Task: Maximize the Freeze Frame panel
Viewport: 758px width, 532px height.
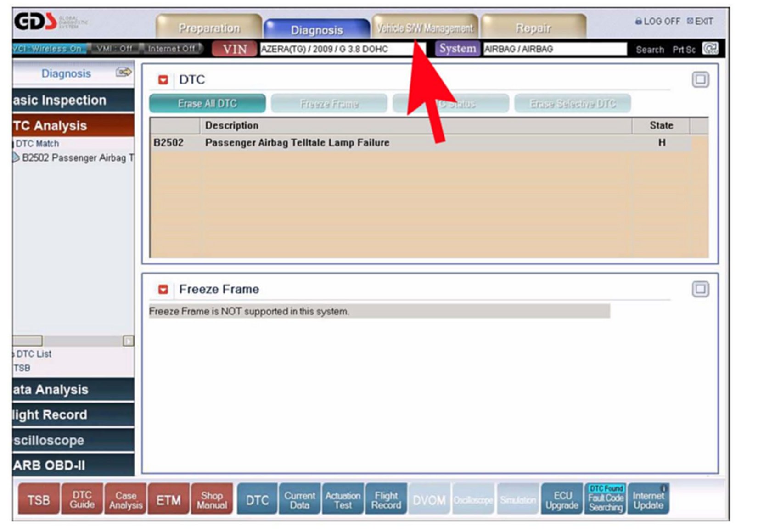Action: coord(700,289)
